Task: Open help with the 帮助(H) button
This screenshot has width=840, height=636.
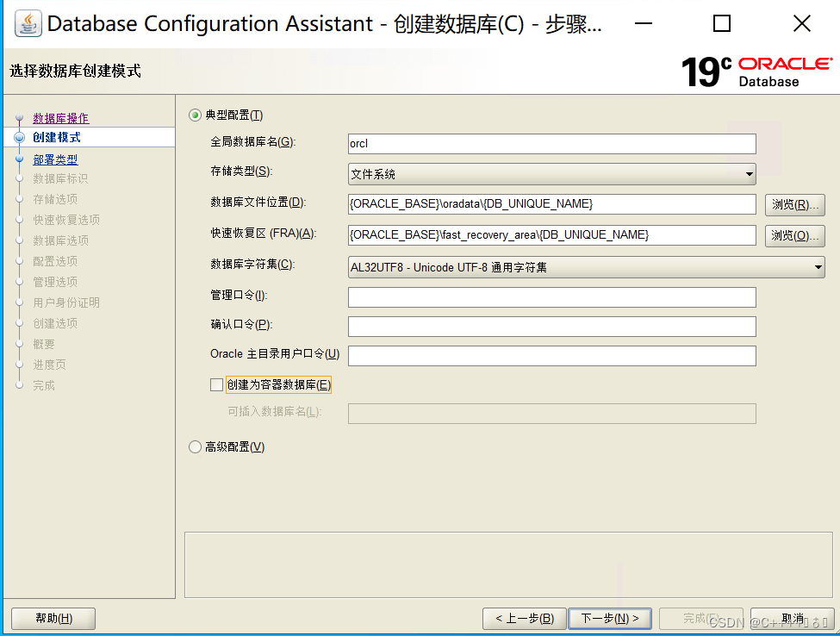Action: pos(53,618)
